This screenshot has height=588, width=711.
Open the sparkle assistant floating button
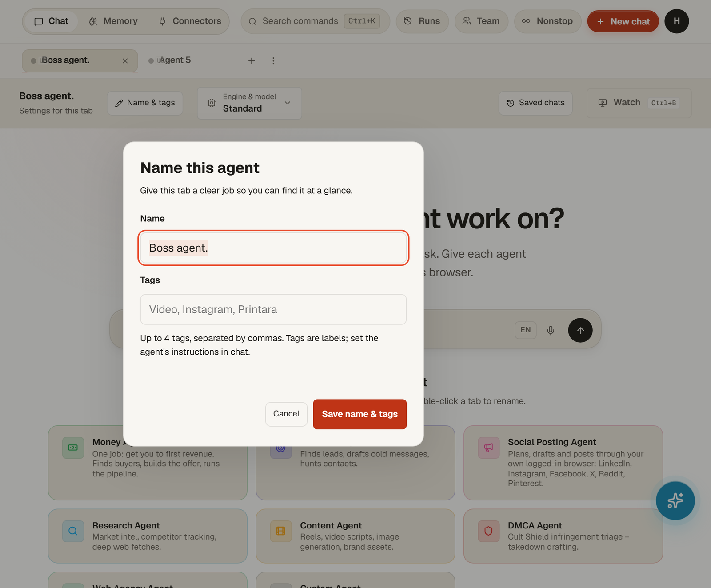[x=675, y=501]
